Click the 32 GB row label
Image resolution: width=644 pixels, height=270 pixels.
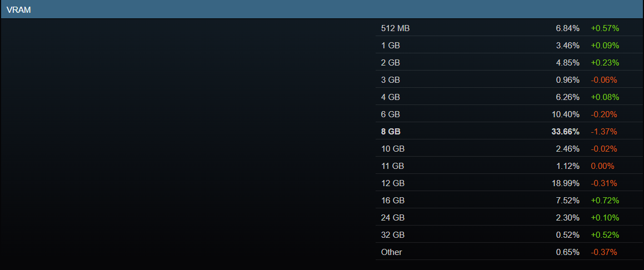393,234
